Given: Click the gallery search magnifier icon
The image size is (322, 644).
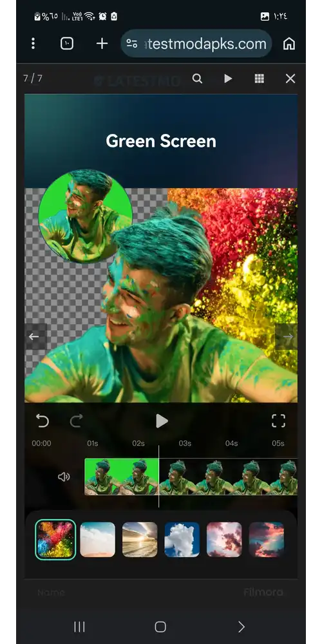Looking at the screenshot, I should (197, 79).
